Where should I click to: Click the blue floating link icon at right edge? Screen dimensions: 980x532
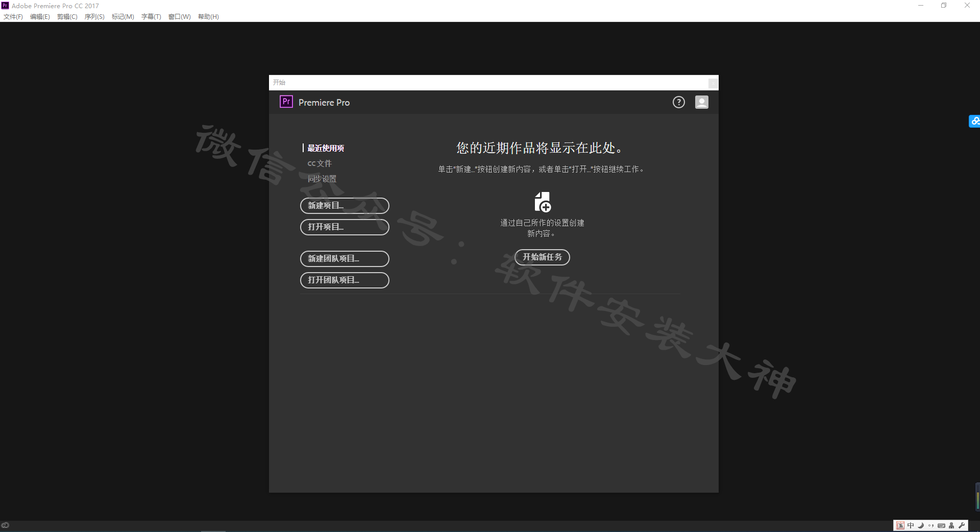pyautogui.click(x=974, y=121)
